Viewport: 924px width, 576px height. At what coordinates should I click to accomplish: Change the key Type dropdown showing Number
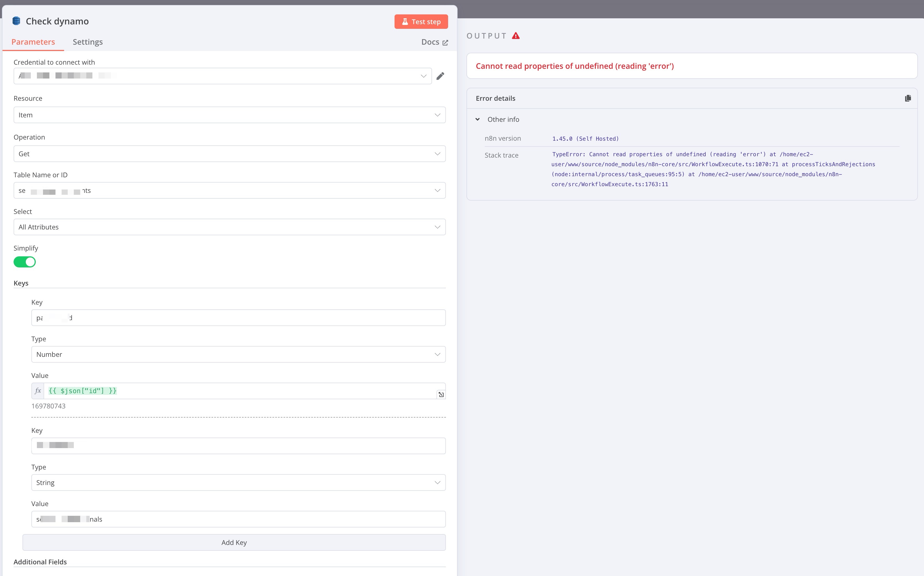238,354
